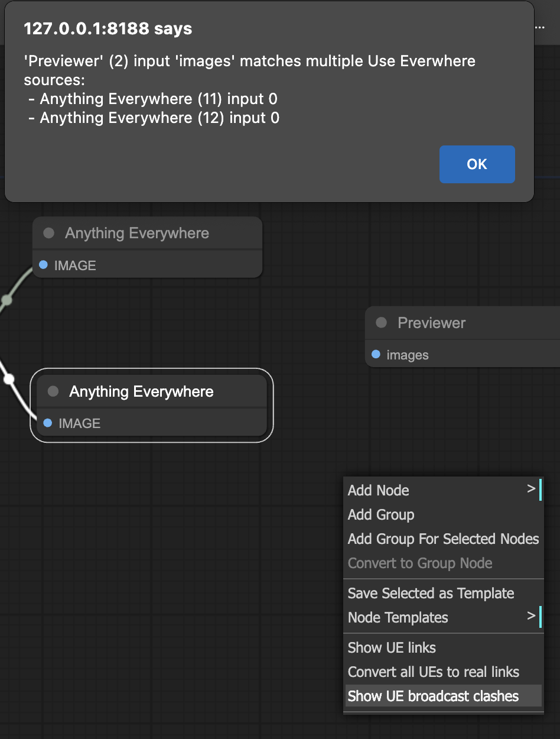Screen dimensions: 560x739
Task: Collapse the upper Anything Everywhere node via its dot
Action: pos(49,233)
